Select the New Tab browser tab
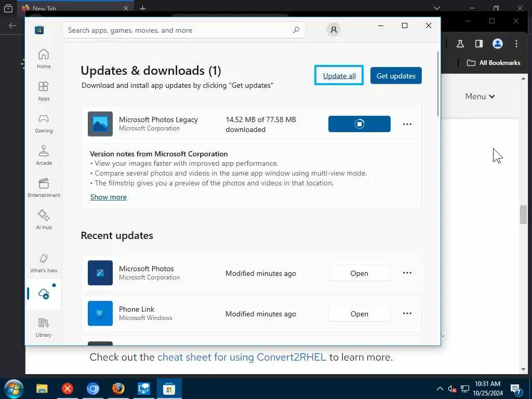Image resolution: width=532 pixels, height=399 pixels. click(x=75, y=8)
